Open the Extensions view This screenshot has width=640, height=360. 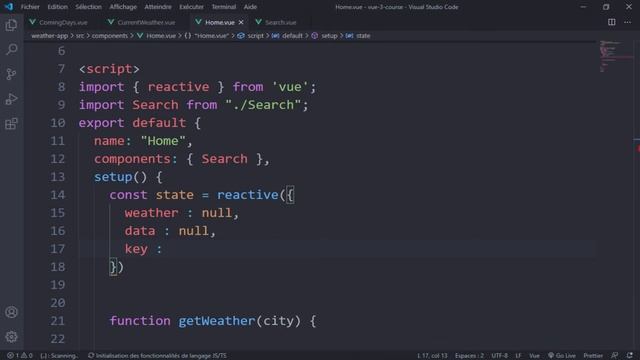[11, 124]
